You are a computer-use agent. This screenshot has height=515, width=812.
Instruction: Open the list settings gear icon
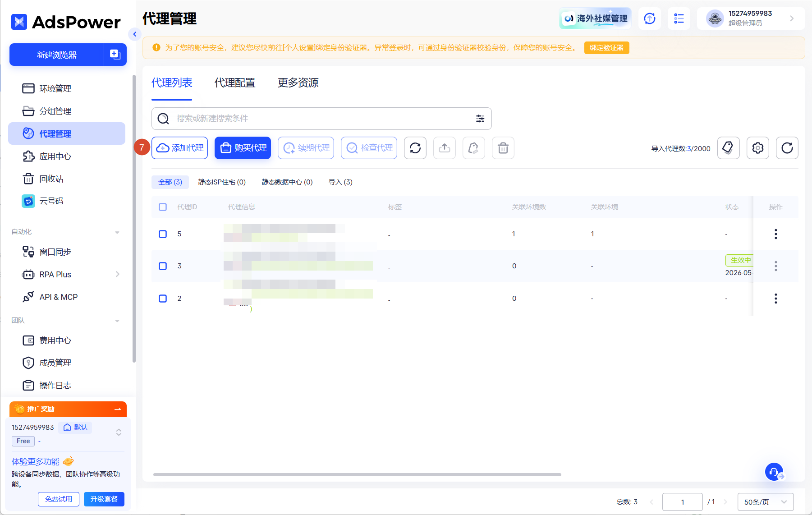coord(758,148)
